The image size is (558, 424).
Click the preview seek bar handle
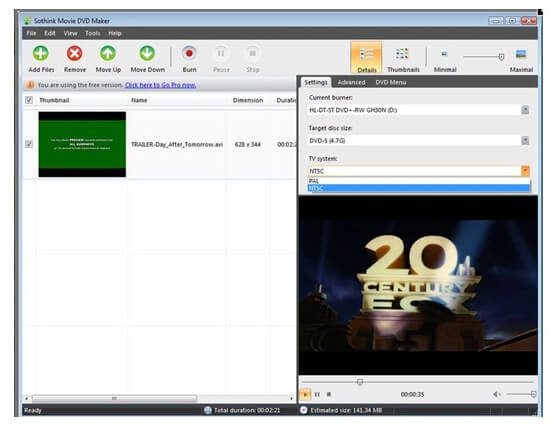360,382
